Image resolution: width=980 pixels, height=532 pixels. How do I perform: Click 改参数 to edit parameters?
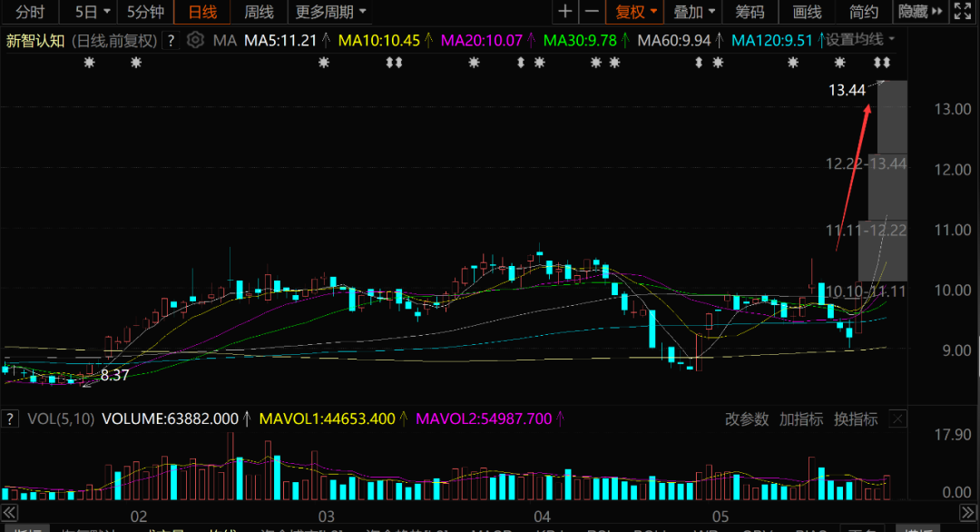coord(746,419)
